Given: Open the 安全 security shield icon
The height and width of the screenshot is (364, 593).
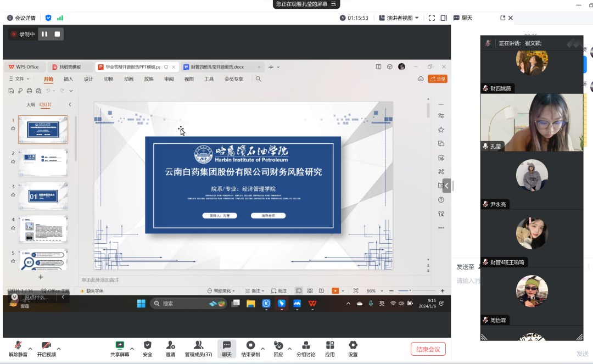Looking at the screenshot, I should pos(147,345).
